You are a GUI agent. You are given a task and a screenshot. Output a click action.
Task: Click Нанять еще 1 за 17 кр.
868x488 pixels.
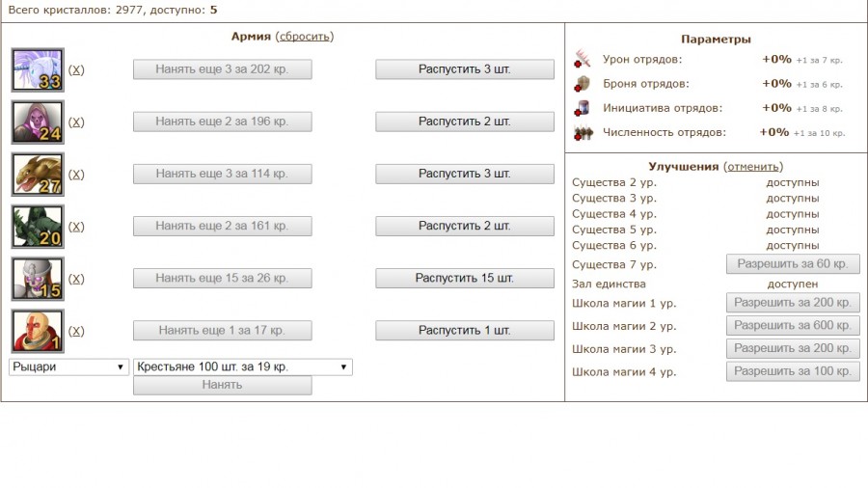point(222,330)
